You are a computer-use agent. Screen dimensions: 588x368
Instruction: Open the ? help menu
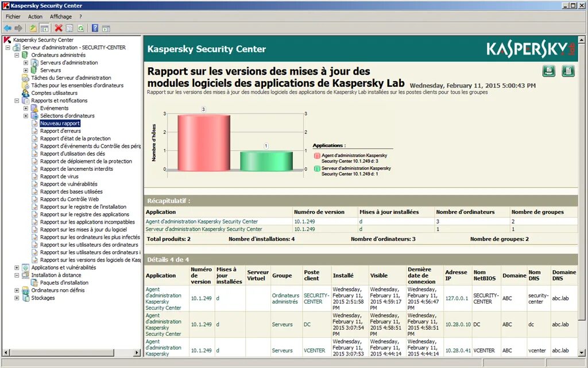[x=80, y=17]
